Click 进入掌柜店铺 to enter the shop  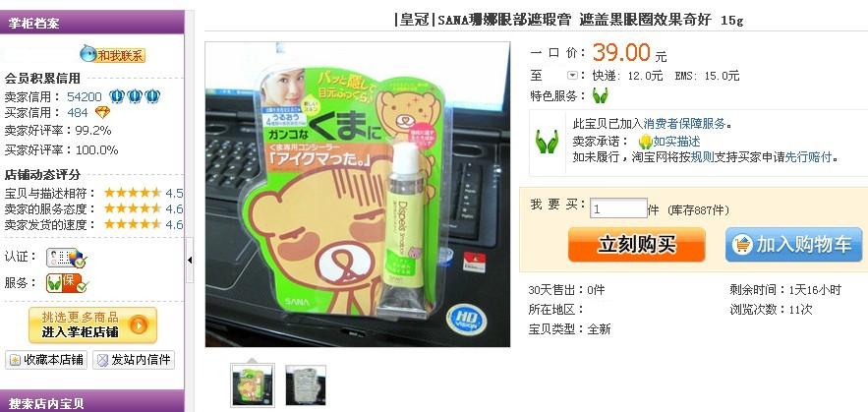click(93, 325)
